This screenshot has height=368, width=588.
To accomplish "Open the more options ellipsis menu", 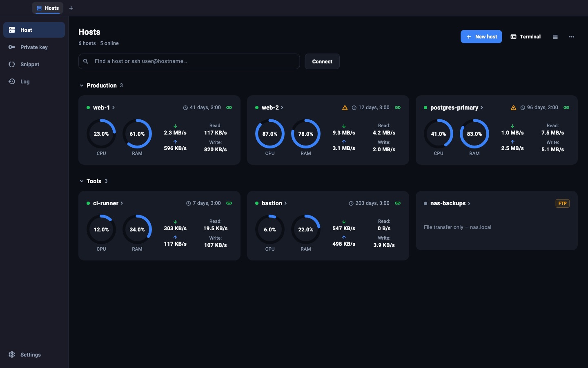I will click(572, 37).
